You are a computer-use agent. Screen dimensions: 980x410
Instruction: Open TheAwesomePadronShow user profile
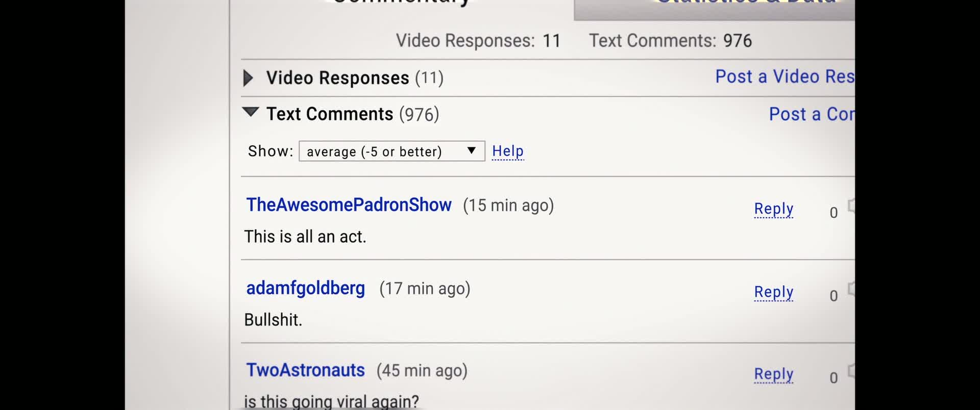point(349,204)
